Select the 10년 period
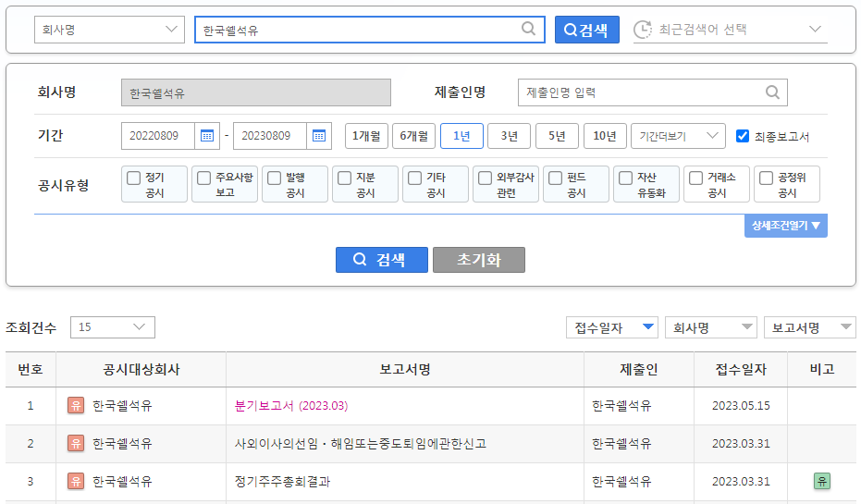This screenshot has width=861, height=504. [605, 136]
